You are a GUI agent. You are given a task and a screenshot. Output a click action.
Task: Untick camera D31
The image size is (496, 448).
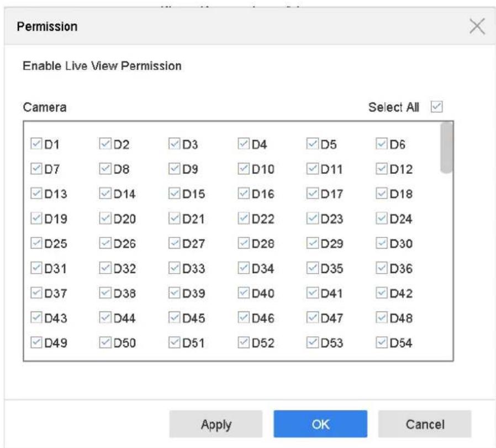click(x=36, y=268)
